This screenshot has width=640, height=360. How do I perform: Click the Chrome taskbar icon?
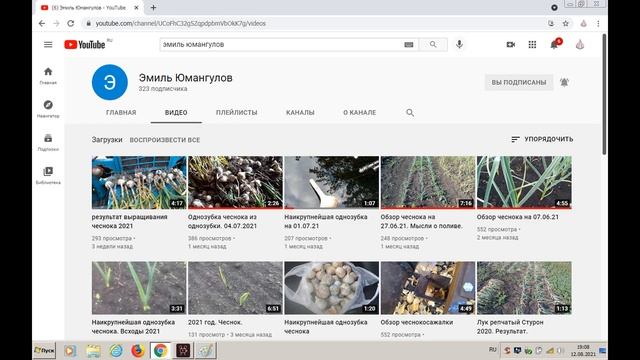(160, 351)
